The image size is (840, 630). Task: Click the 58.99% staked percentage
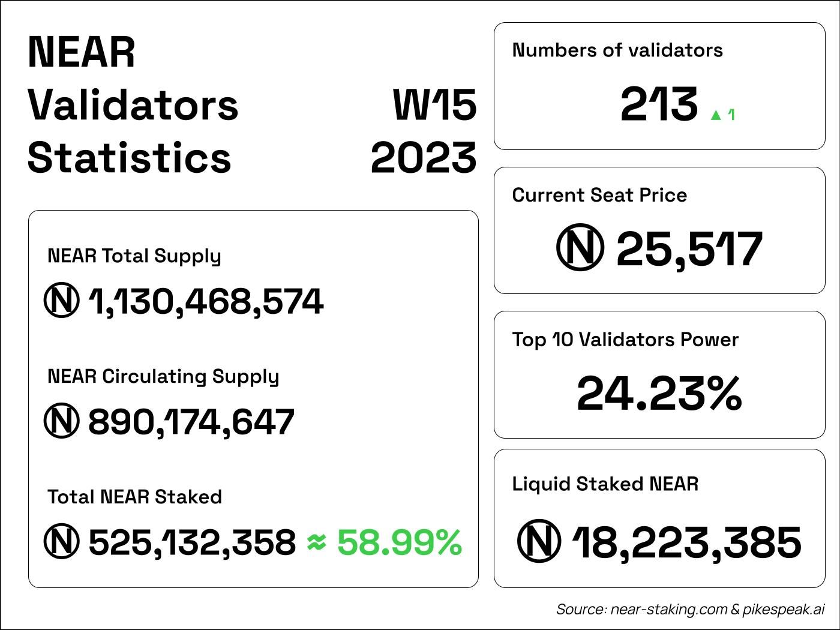(x=400, y=542)
